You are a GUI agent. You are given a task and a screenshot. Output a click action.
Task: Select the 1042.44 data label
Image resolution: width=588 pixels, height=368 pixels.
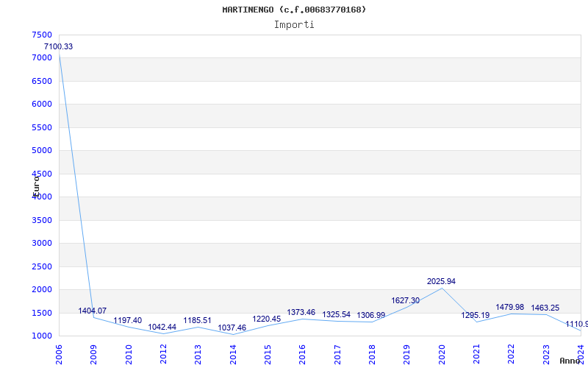tap(162, 327)
